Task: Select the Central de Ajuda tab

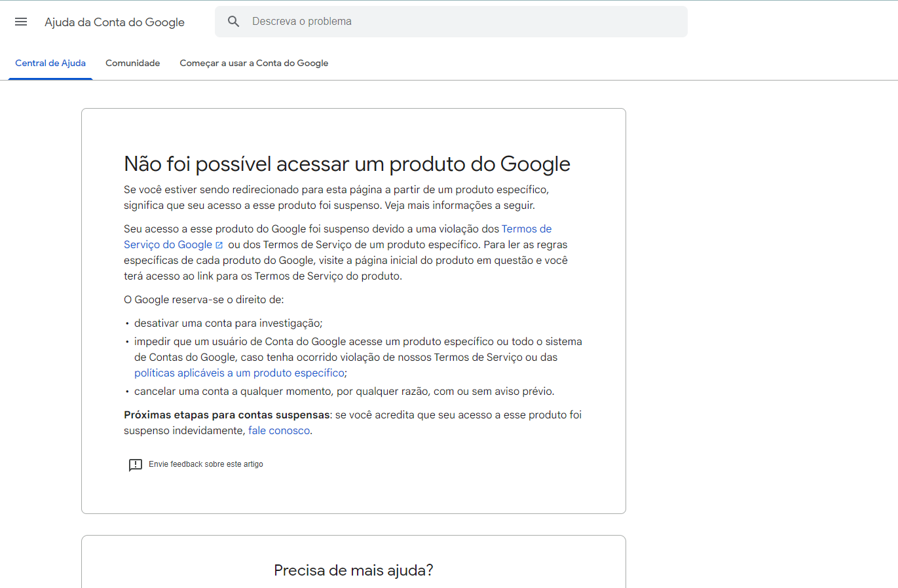Action: (x=50, y=63)
